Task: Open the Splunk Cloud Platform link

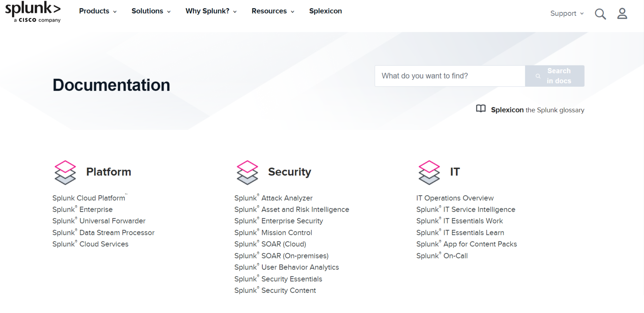Action: (x=88, y=198)
